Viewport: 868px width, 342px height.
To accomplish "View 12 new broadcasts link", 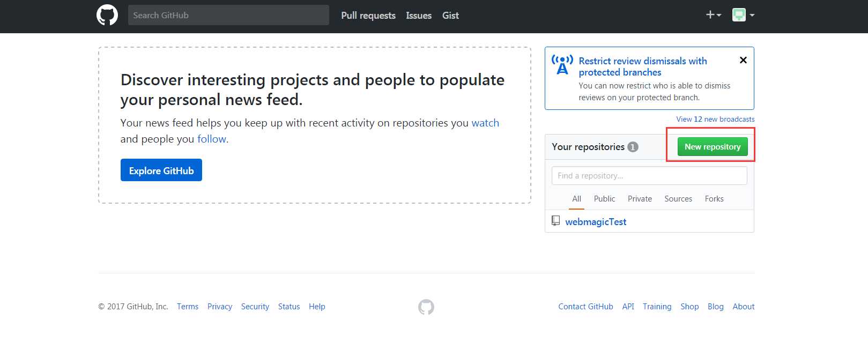I will (715, 119).
